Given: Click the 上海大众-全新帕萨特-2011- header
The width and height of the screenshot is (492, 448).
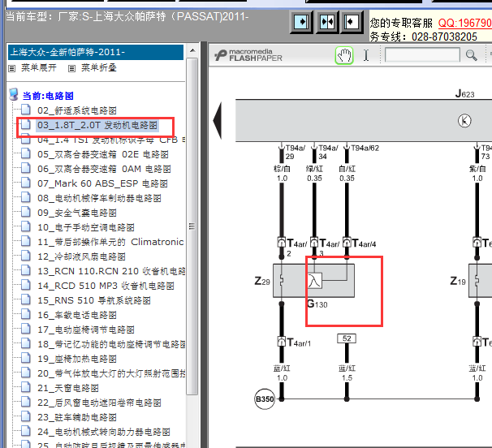Looking at the screenshot, I should coord(96,52).
